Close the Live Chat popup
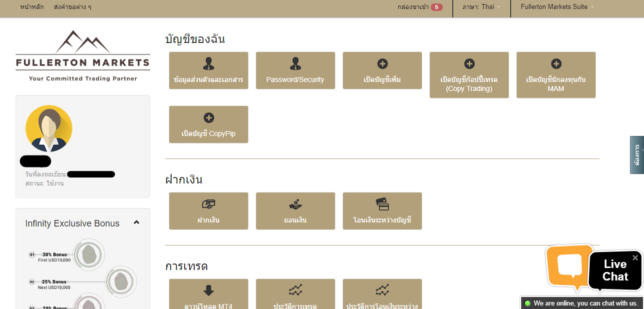 click(x=635, y=258)
